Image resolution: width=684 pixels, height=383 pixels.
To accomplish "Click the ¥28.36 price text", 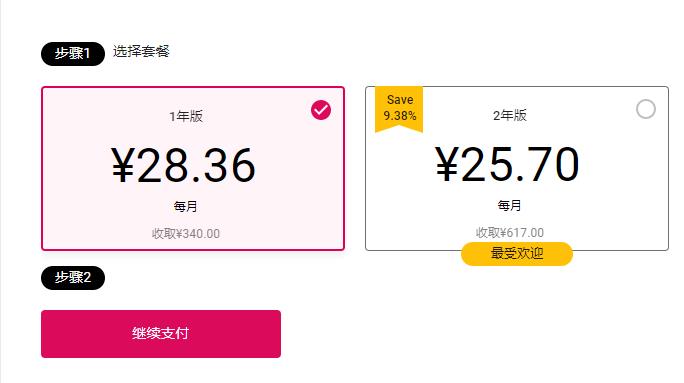I will click(x=183, y=166).
